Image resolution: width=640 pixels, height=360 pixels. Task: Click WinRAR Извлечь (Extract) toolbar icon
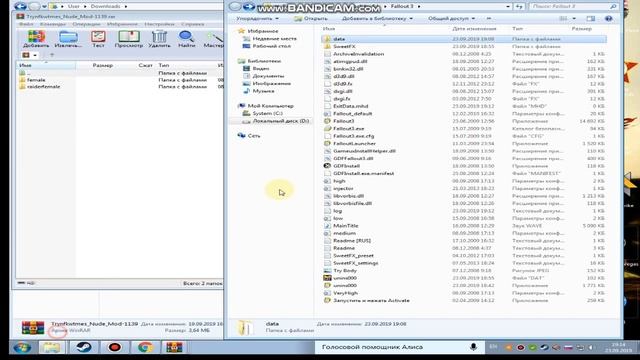(x=68, y=39)
